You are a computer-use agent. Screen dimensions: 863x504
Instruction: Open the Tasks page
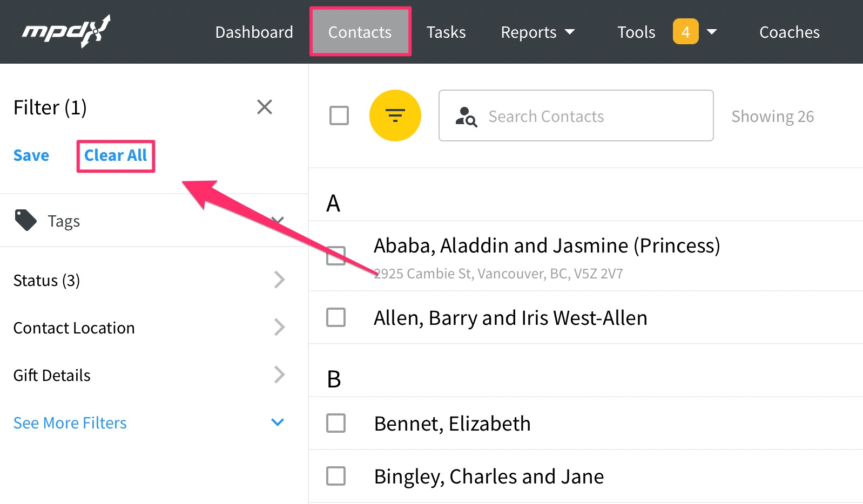446,32
